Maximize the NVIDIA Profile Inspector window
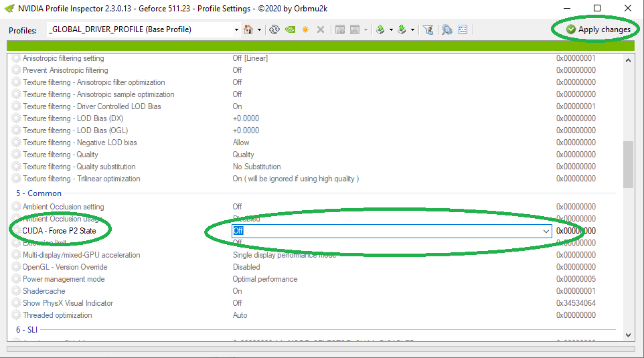This screenshot has height=358, width=644. click(597, 8)
